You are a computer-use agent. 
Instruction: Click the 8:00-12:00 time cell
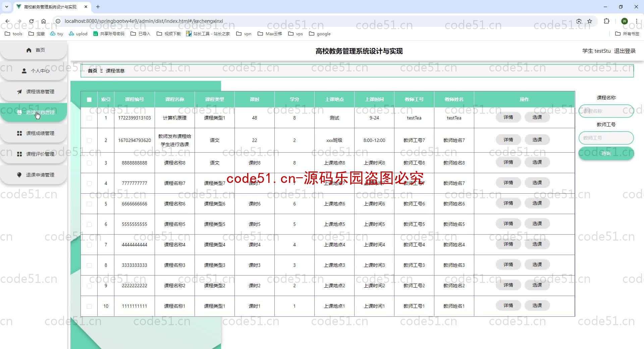click(x=374, y=141)
